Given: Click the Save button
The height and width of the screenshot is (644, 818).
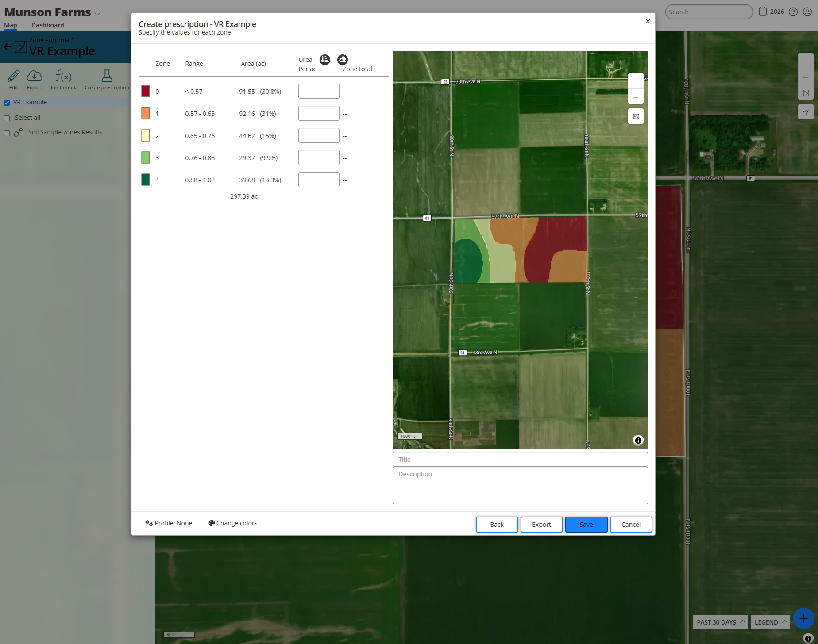Looking at the screenshot, I should point(586,525).
